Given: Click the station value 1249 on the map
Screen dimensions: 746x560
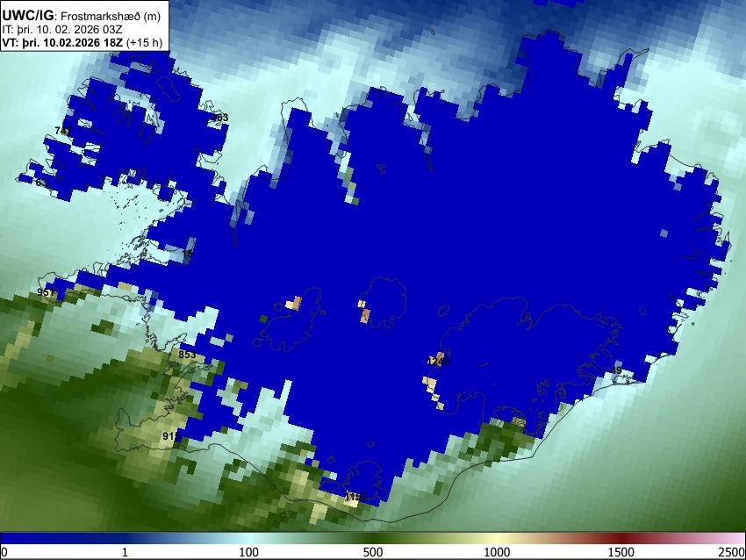Looking at the screenshot, I should (x=438, y=363).
